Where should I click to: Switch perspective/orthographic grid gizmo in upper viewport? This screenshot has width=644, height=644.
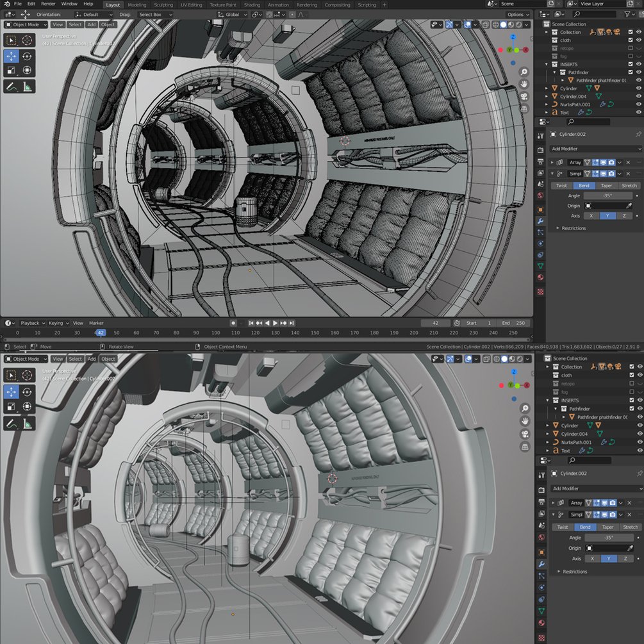[524, 109]
